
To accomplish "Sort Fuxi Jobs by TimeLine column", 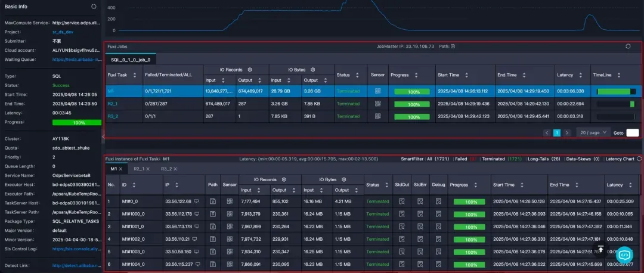I will point(619,75).
